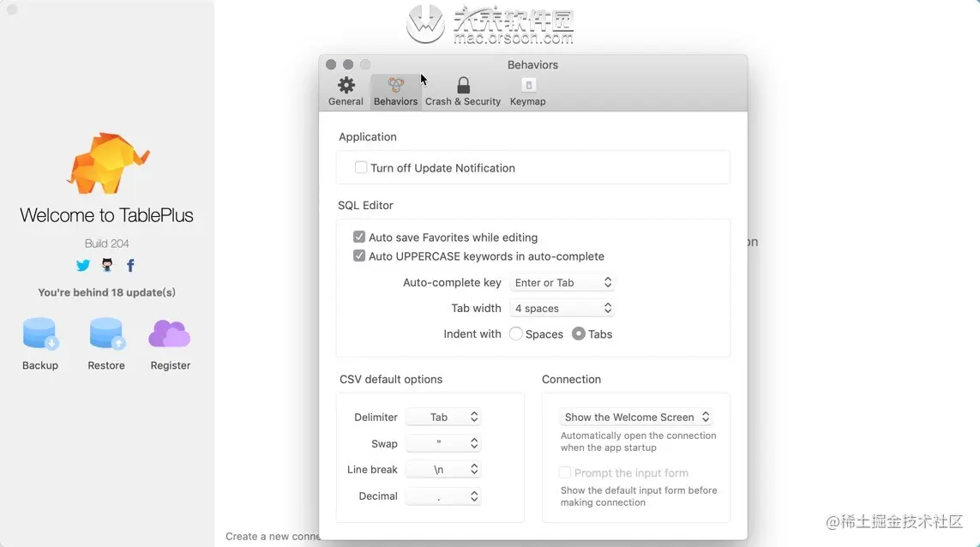Open the Crash & Security tab
Screen dimensions: 980x547
[x=463, y=91]
